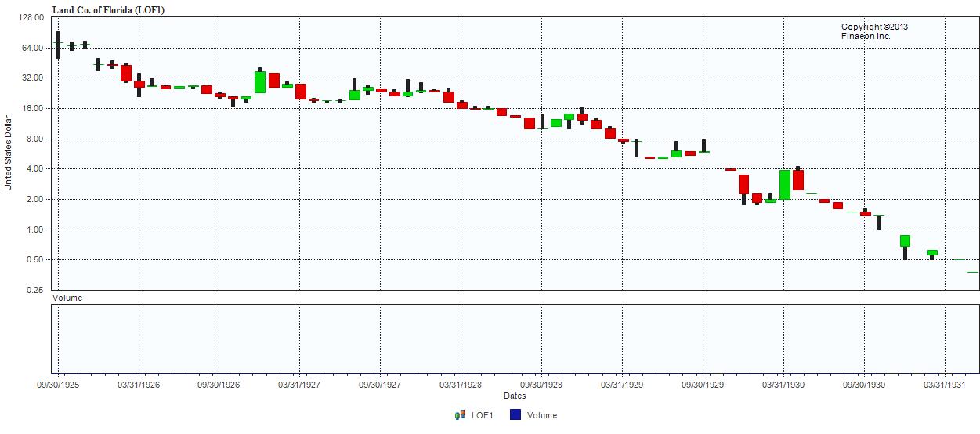This screenshot has width=980, height=434.
Task: Click the 09/30/1929 date label
Action: pos(703,385)
